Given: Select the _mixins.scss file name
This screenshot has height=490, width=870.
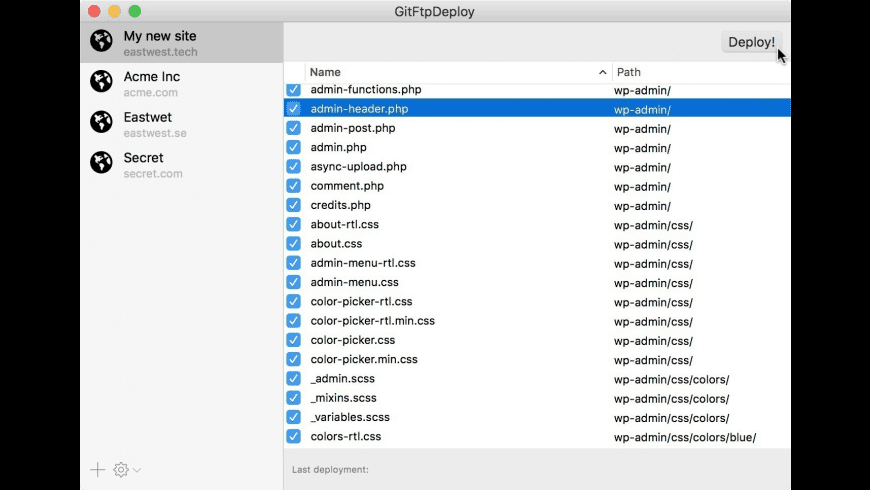Looking at the screenshot, I should pyautogui.click(x=343, y=398).
